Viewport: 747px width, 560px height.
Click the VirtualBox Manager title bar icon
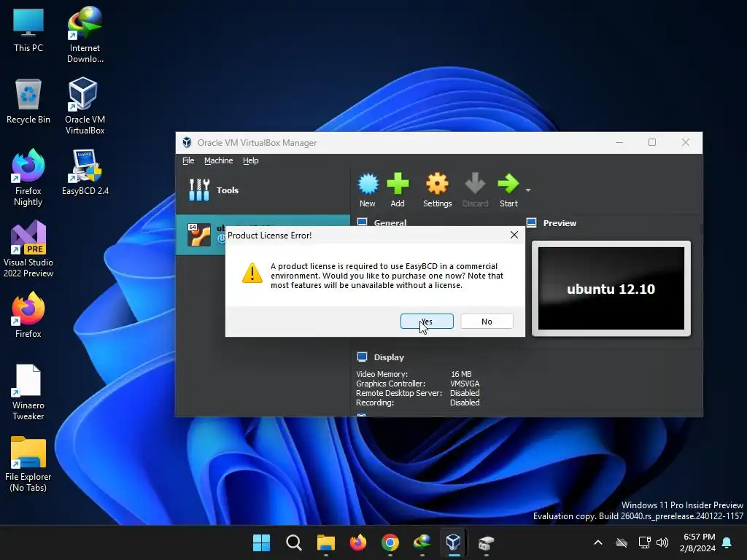pos(187,142)
